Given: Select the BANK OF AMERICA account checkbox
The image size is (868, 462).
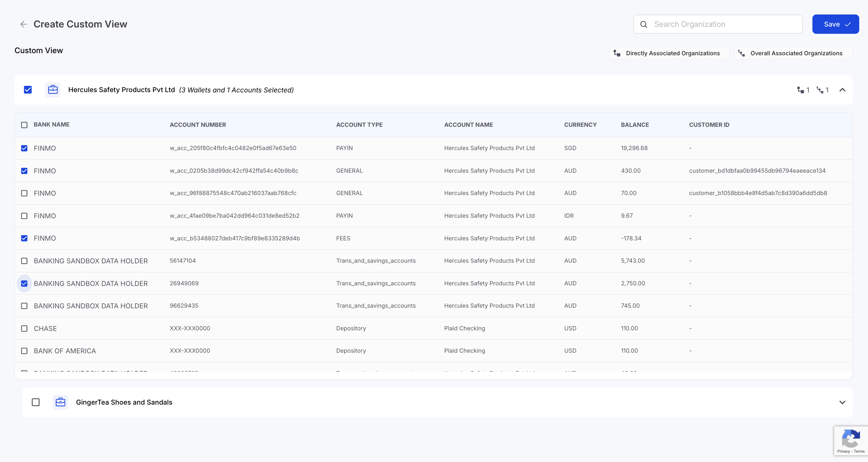Looking at the screenshot, I should click(x=24, y=351).
